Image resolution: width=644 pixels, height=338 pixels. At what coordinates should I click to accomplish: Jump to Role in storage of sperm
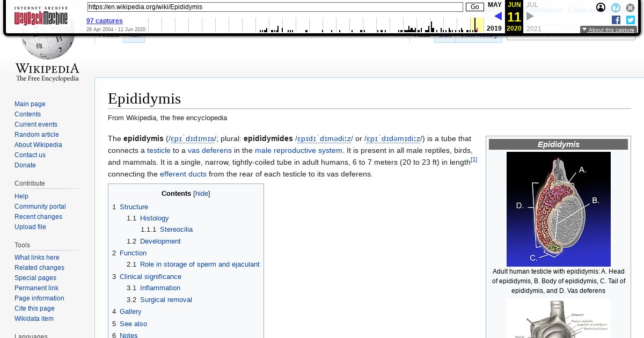coord(200,264)
